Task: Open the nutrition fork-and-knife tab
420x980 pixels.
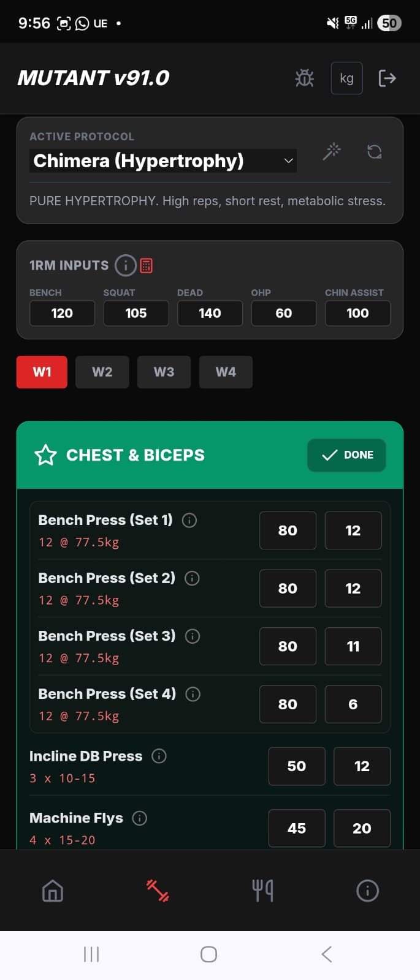Action: coord(262,891)
